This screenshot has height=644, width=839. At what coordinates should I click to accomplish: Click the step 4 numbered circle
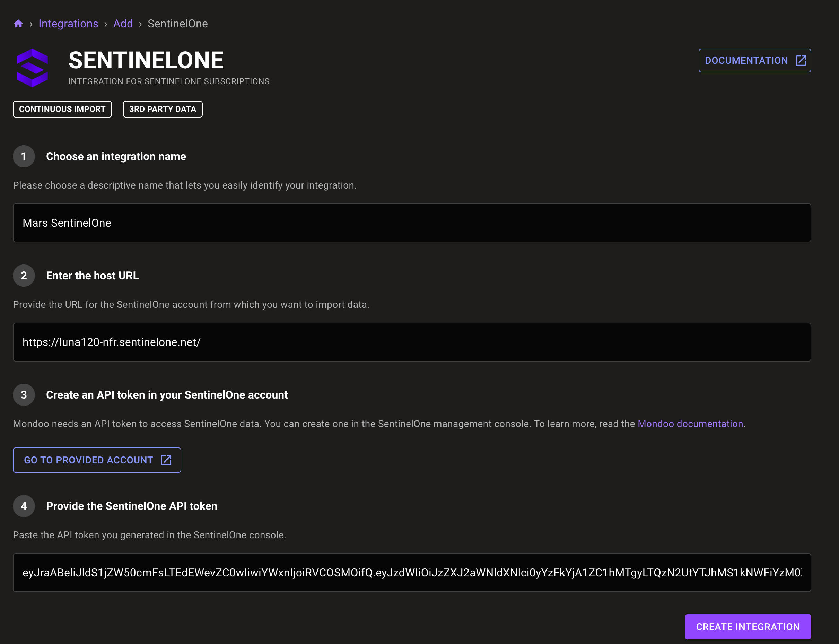pyautogui.click(x=24, y=506)
